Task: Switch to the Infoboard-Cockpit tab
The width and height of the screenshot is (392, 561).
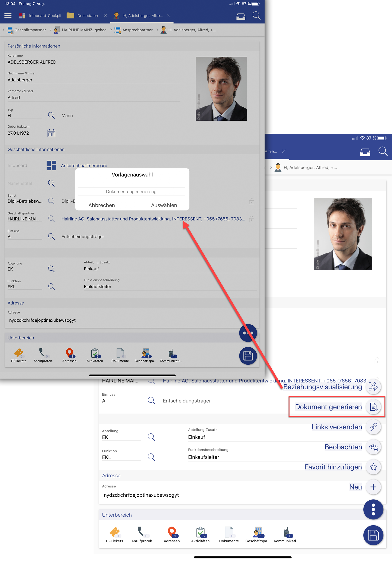Action: click(41, 16)
